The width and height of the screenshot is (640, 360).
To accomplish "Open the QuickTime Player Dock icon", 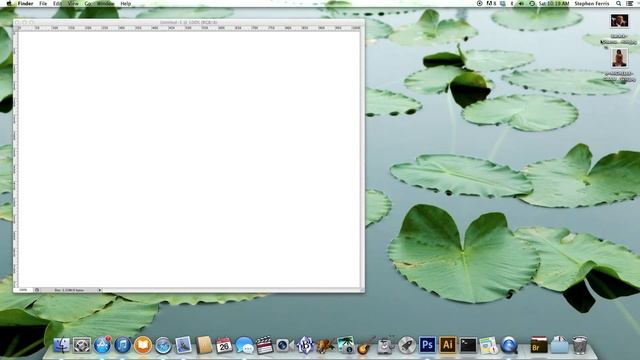I will pyautogui.click(x=509, y=345).
